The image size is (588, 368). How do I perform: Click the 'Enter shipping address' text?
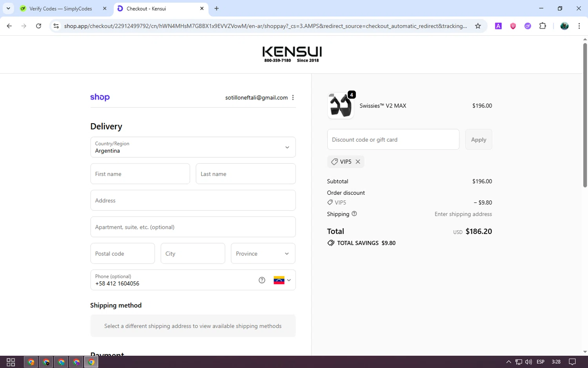click(463, 214)
